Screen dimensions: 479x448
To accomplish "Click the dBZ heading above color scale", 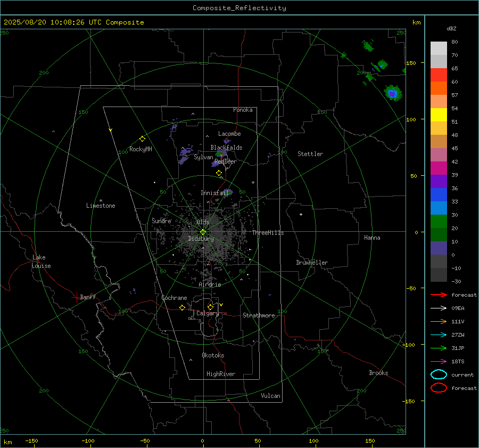I will [451, 29].
